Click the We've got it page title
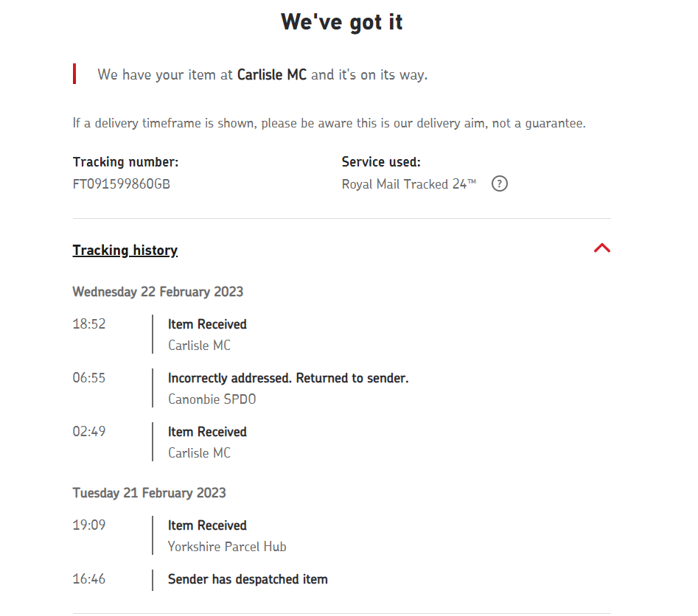 point(341,21)
